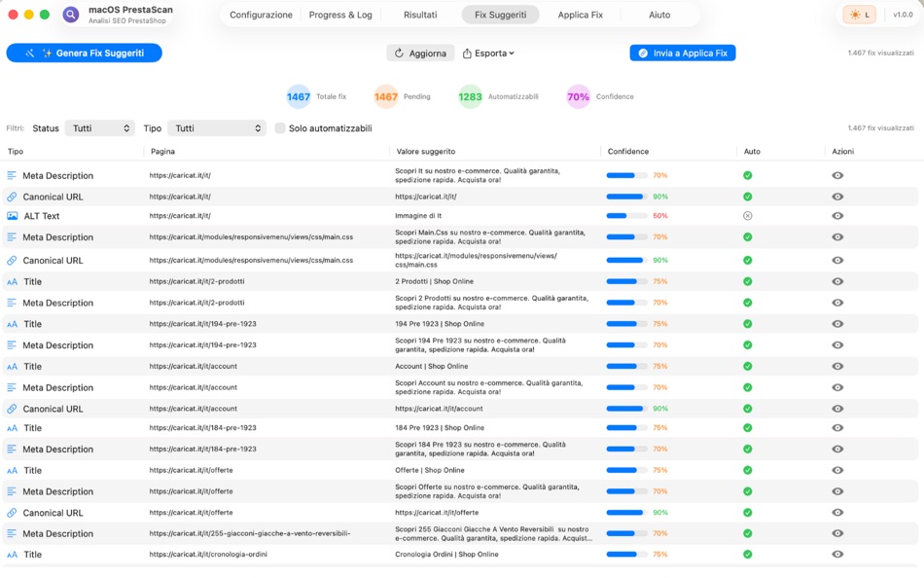
Task: Click the 70% confidence progress bar on first row
Action: [625, 176]
